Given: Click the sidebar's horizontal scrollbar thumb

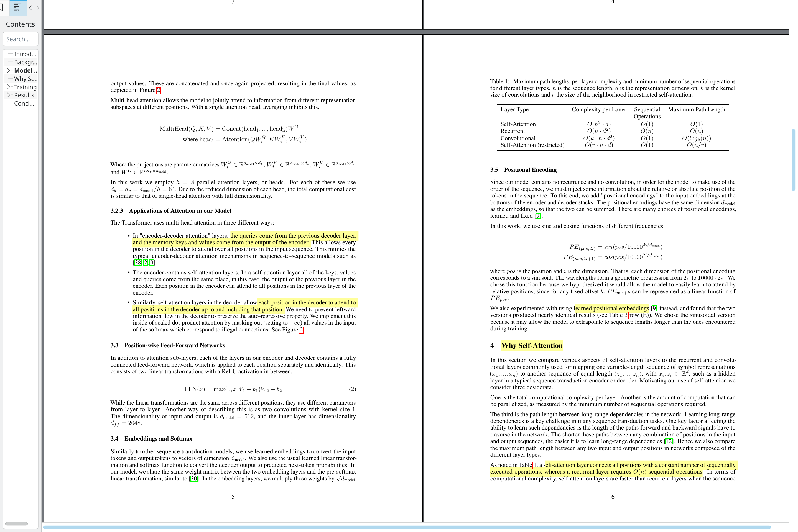Looking at the screenshot, I should click(x=16, y=523).
